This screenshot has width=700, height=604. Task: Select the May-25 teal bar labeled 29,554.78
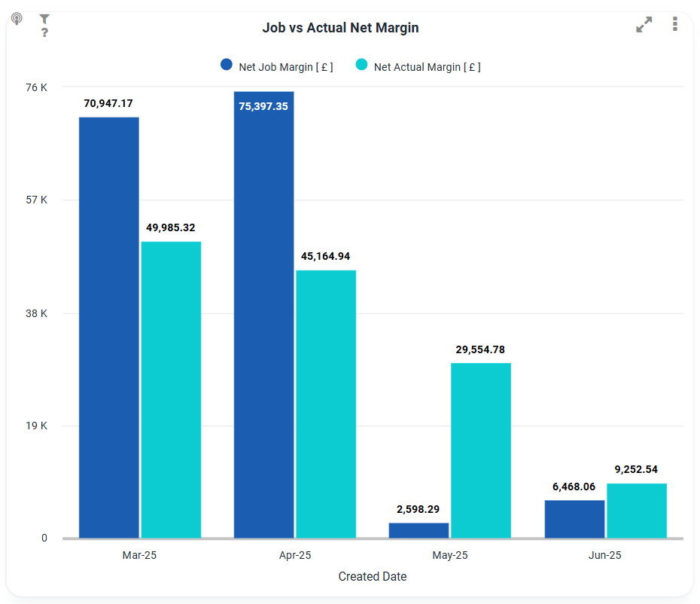pos(481,450)
